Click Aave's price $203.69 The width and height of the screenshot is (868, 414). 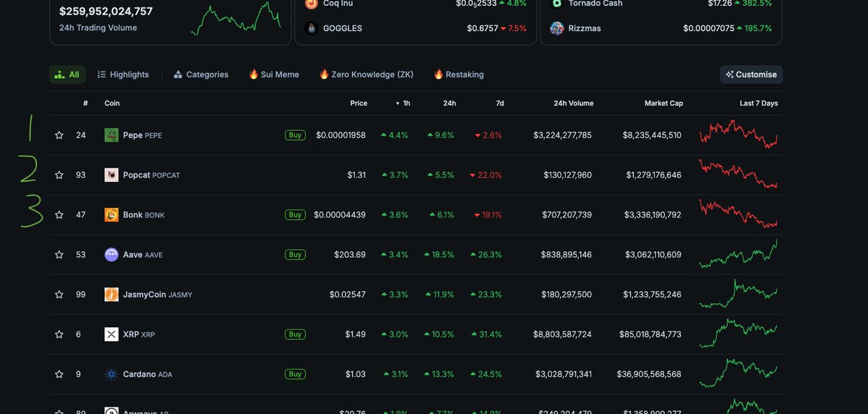[x=350, y=254]
